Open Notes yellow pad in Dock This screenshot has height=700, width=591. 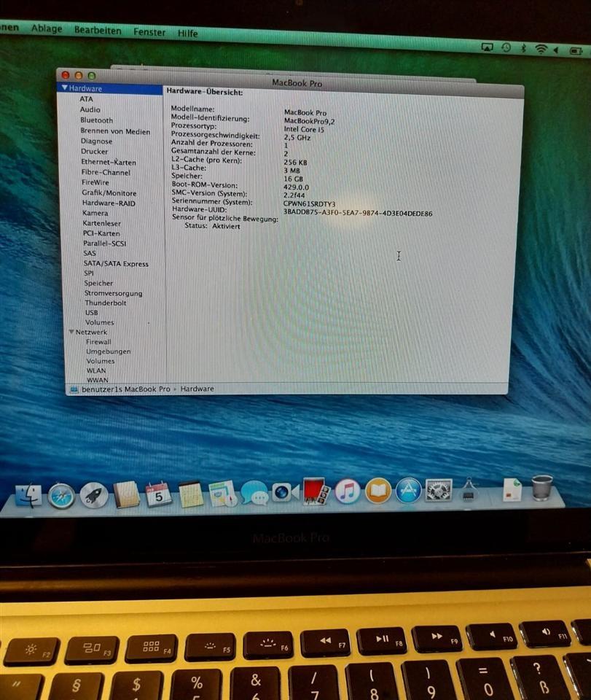click(x=191, y=494)
